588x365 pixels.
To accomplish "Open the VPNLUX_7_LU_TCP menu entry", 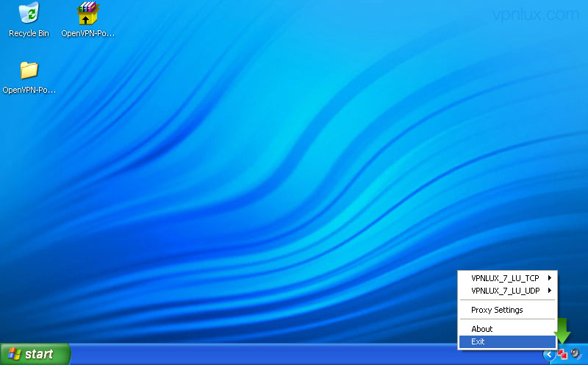I will coord(507,278).
